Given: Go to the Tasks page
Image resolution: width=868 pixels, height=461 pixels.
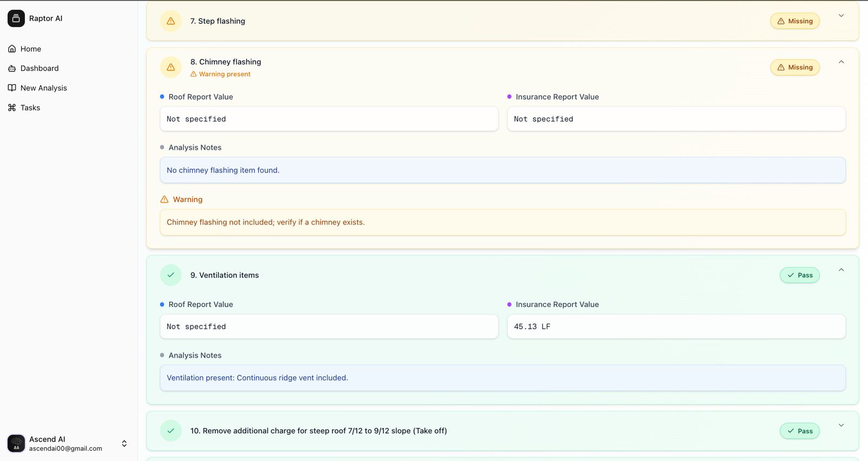Looking at the screenshot, I should click(x=30, y=107).
